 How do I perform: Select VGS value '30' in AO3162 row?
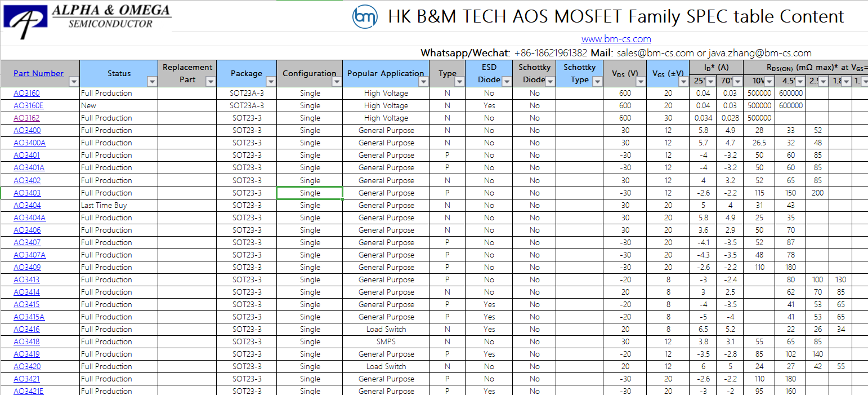pos(668,118)
